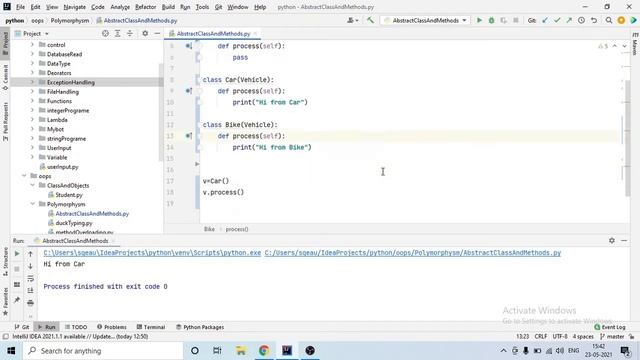The image size is (640, 360).
Task: Open the File menu
Action: [x=20, y=7]
